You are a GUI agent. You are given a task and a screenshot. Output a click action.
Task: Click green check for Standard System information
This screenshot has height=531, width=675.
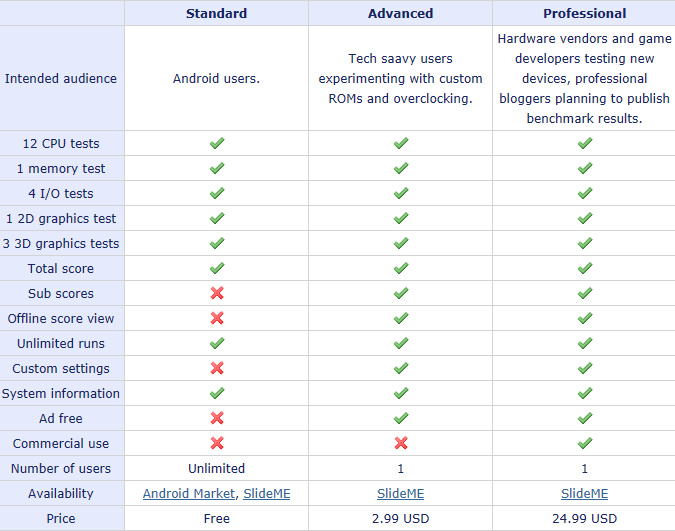coord(217,394)
